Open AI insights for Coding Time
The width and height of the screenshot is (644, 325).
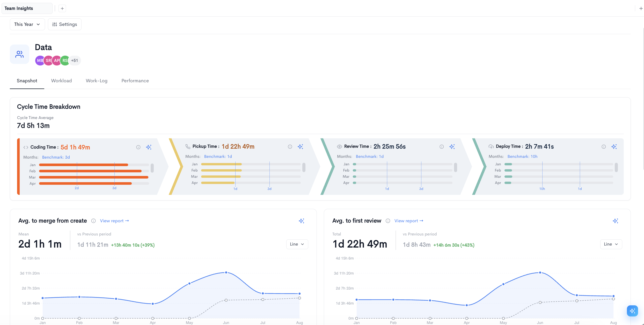tap(149, 147)
